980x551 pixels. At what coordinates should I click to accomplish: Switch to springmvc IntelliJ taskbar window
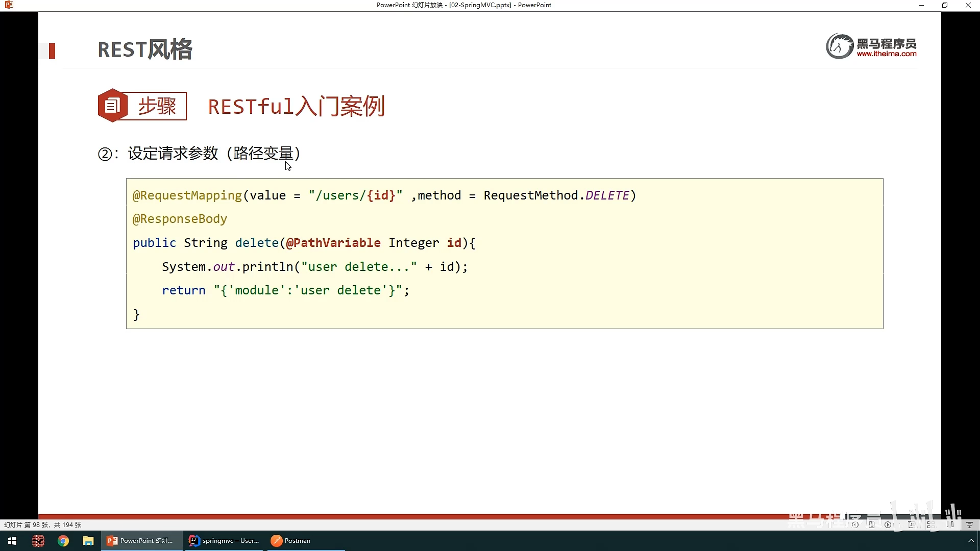224,541
